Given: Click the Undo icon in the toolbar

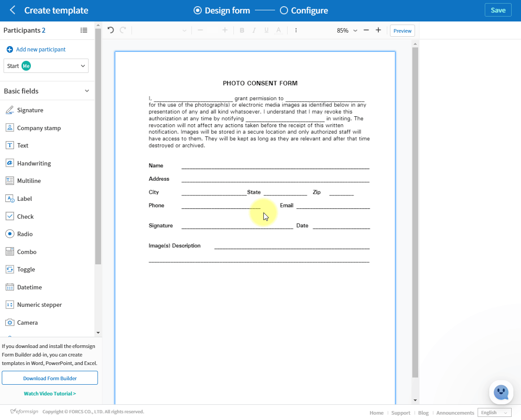Looking at the screenshot, I should point(110,30).
